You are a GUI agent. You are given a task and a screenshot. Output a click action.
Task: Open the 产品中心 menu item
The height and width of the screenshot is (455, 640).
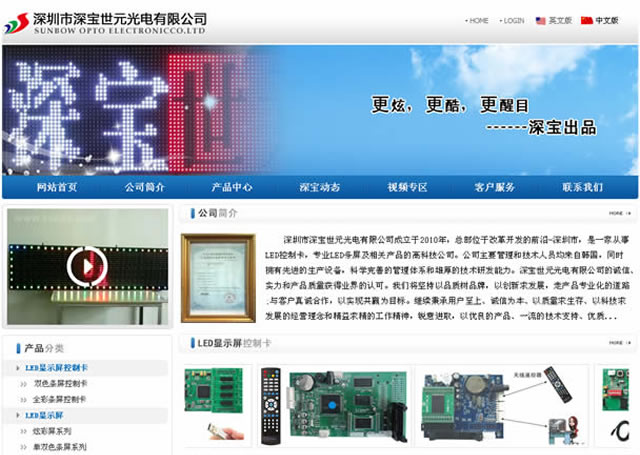click(x=232, y=187)
